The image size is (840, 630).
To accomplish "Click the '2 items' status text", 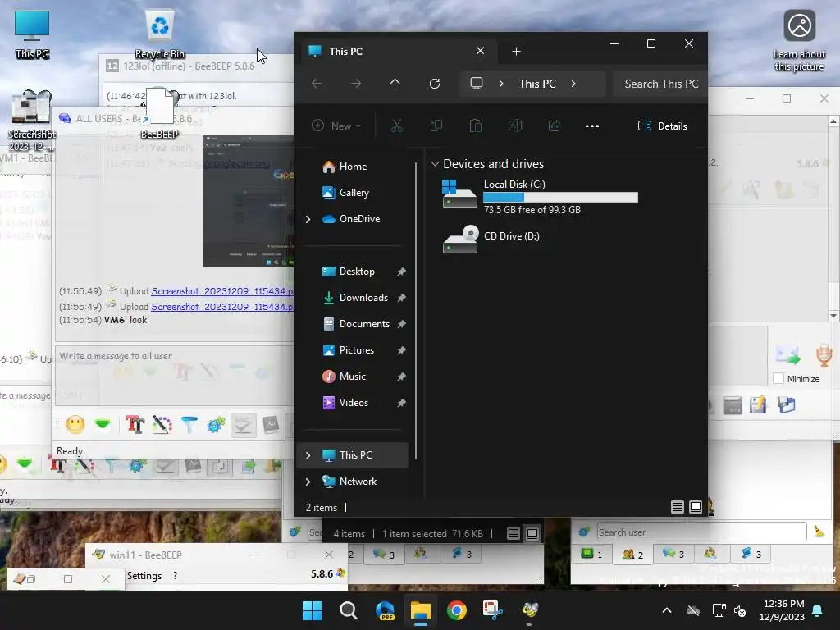I will click(x=322, y=507).
